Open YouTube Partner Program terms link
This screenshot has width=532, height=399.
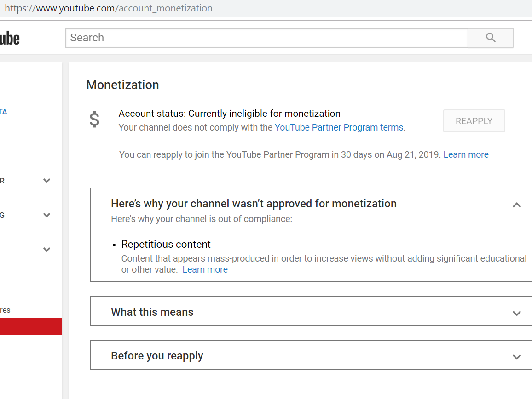pos(339,127)
